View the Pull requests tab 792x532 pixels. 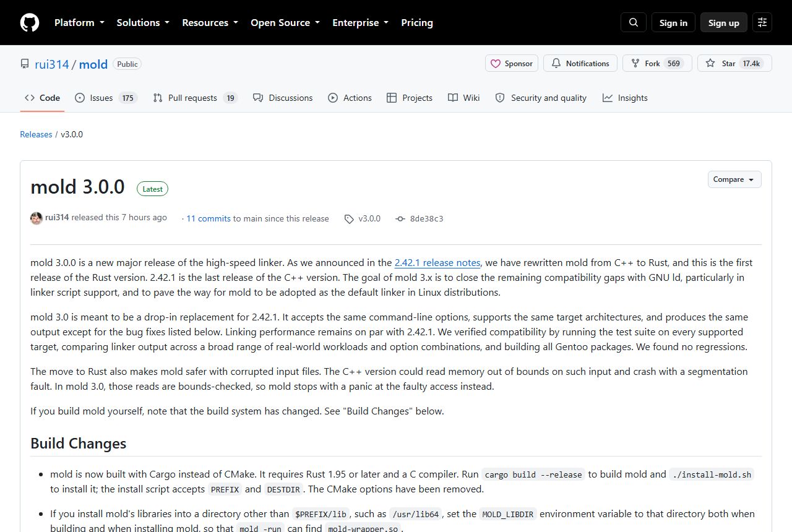point(196,98)
